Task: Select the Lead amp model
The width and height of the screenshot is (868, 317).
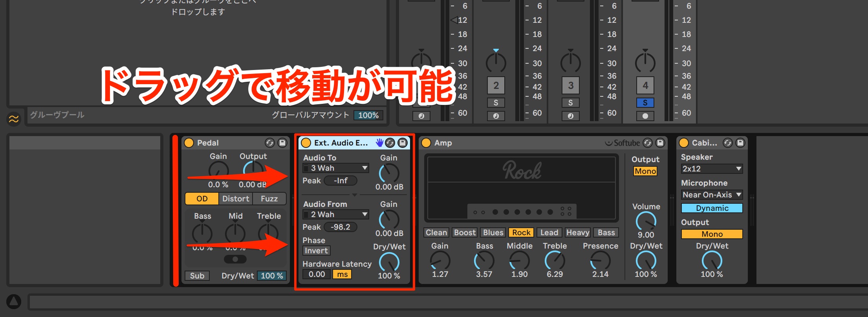Action: coord(549,232)
